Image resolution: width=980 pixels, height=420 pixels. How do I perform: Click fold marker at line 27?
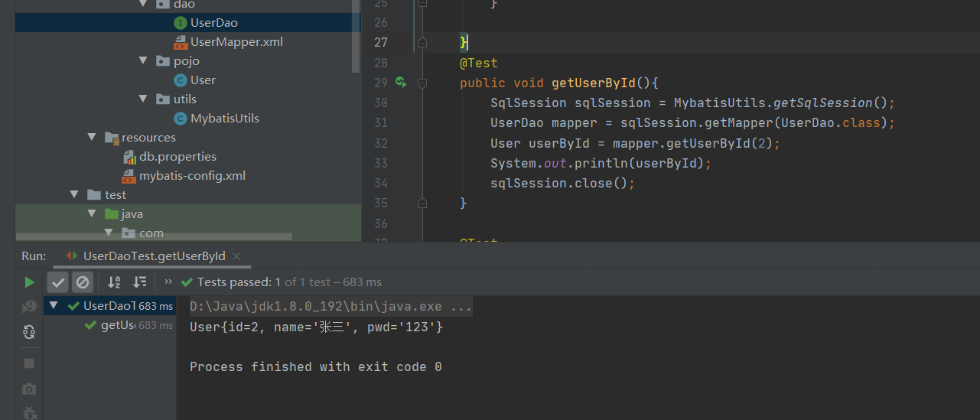point(422,43)
